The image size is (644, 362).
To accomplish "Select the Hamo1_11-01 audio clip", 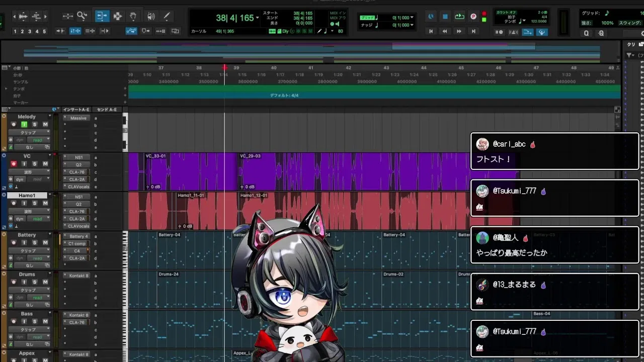I will [x=206, y=211].
